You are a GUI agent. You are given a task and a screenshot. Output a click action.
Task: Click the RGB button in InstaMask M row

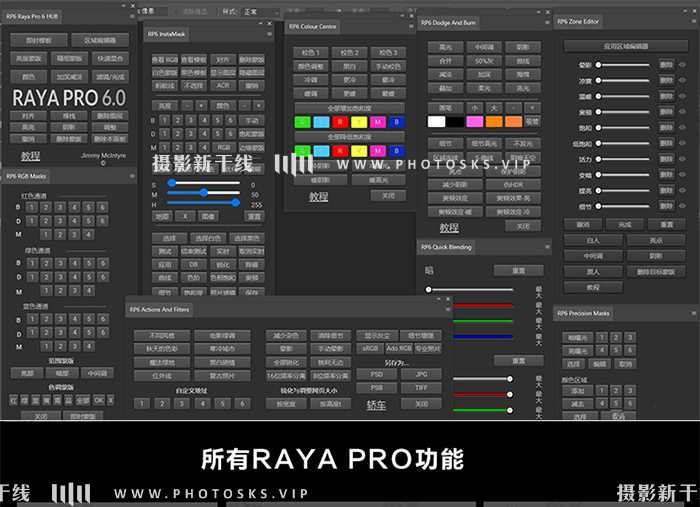224,147
